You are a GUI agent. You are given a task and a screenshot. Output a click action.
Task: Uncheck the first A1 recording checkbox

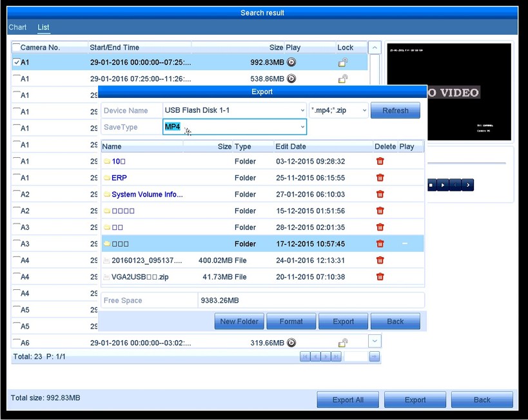pyautogui.click(x=16, y=62)
